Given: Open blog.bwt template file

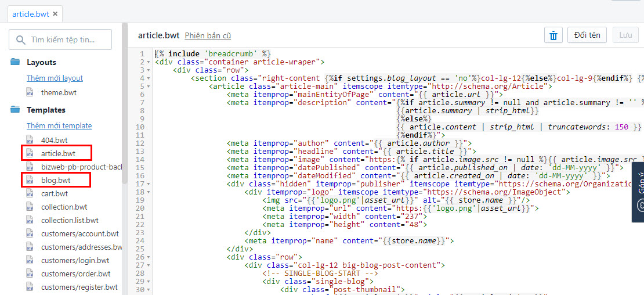Looking at the screenshot, I should (56, 180).
